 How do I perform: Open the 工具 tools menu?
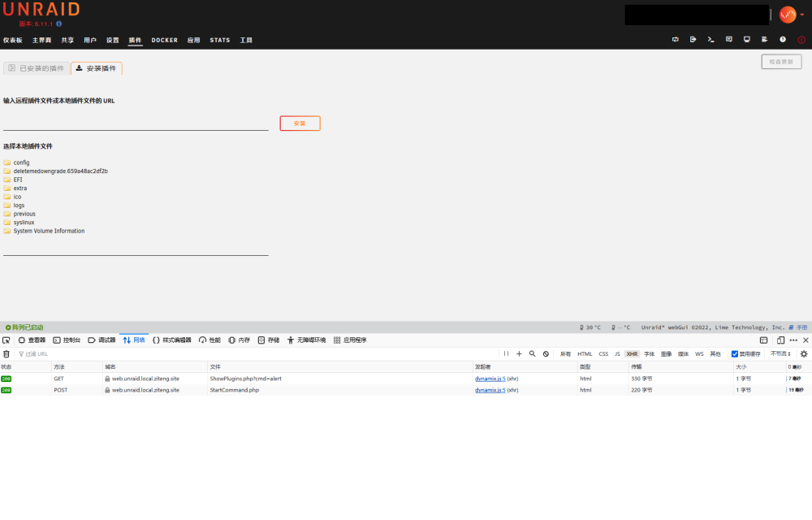(246, 40)
